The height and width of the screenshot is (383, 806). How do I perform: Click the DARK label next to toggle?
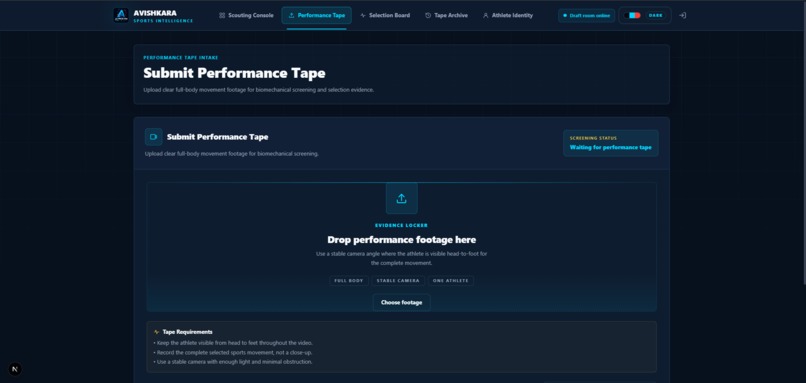655,15
